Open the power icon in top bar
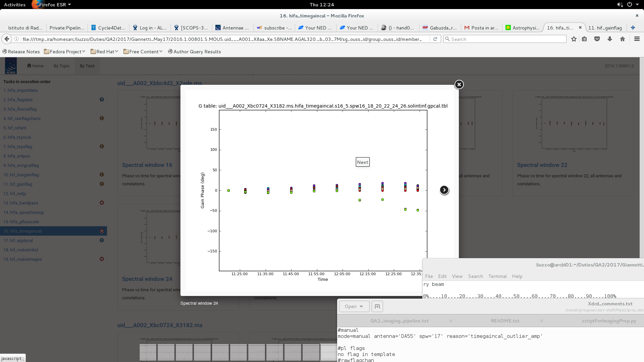Image resolution: width=644 pixels, height=362 pixels. tap(630, 5)
